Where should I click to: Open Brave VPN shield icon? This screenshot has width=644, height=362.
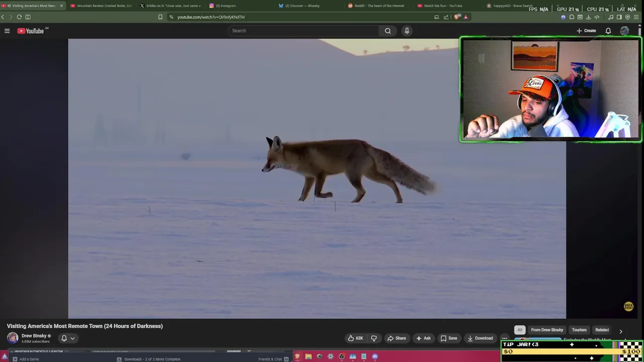(627, 17)
